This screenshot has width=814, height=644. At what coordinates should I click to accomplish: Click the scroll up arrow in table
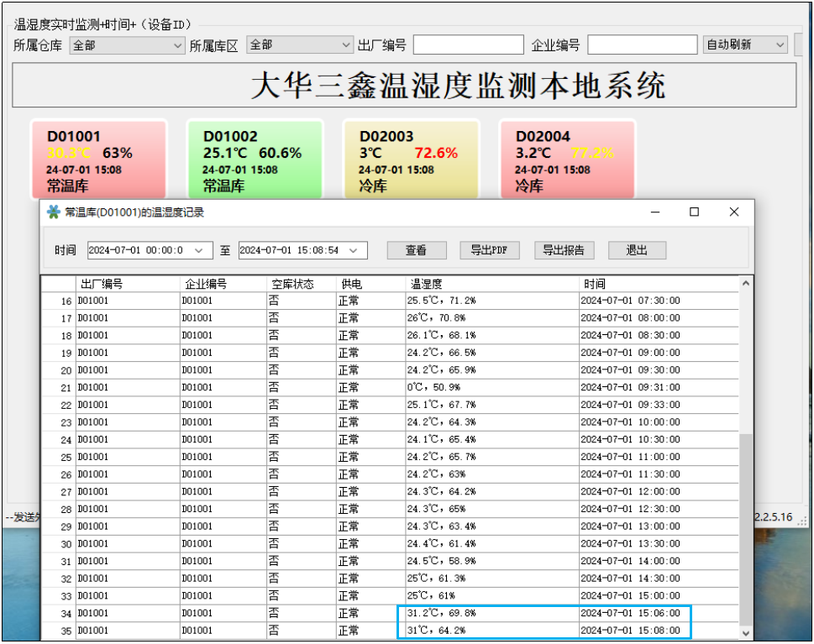(x=746, y=284)
